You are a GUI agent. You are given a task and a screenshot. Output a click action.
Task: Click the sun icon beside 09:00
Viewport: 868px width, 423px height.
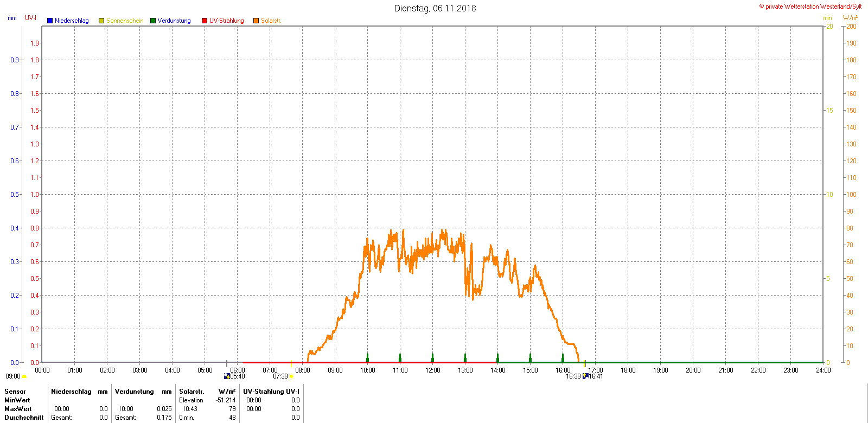[24, 376]
